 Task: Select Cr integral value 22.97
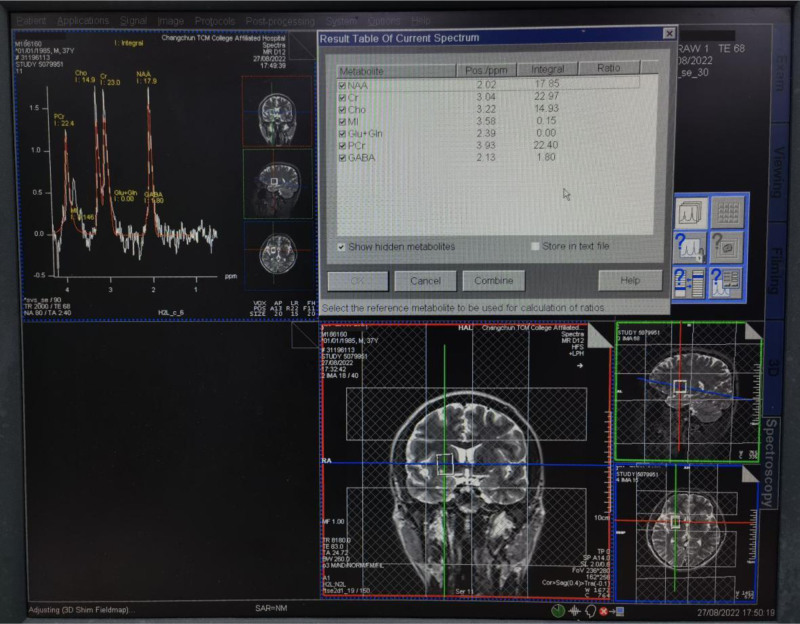tap(547, 96)
